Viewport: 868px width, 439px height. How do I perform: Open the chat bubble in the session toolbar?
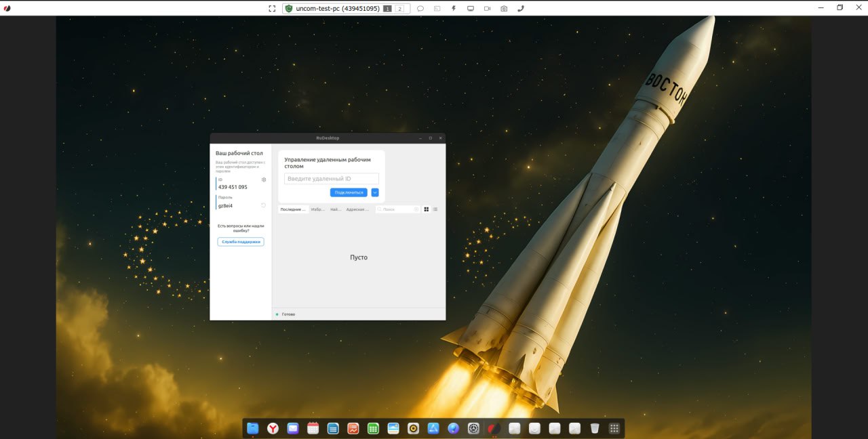pyautogui.click(x=420, y=9)
